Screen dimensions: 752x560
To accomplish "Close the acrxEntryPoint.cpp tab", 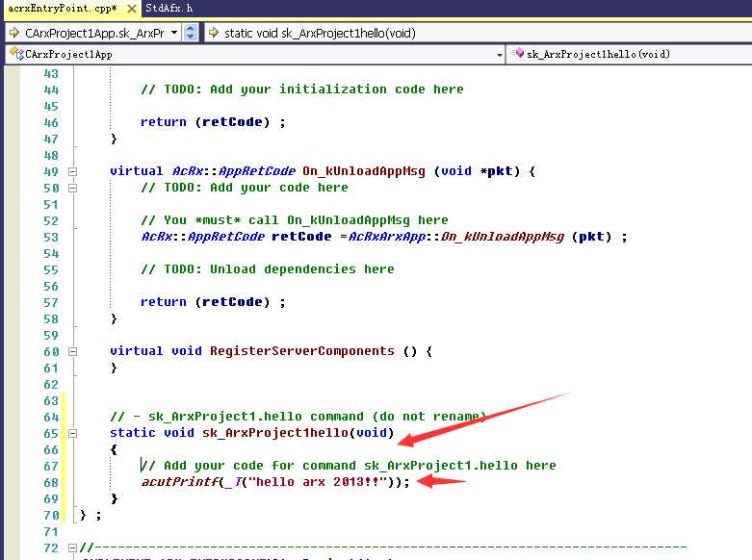I will pyautogui.click(x=131, y=9).
